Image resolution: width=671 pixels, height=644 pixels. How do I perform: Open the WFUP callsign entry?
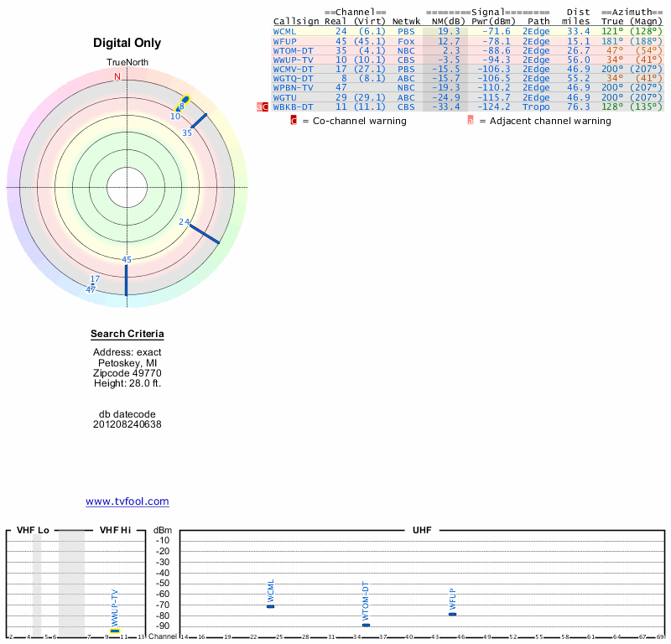(x=284, y=40)
